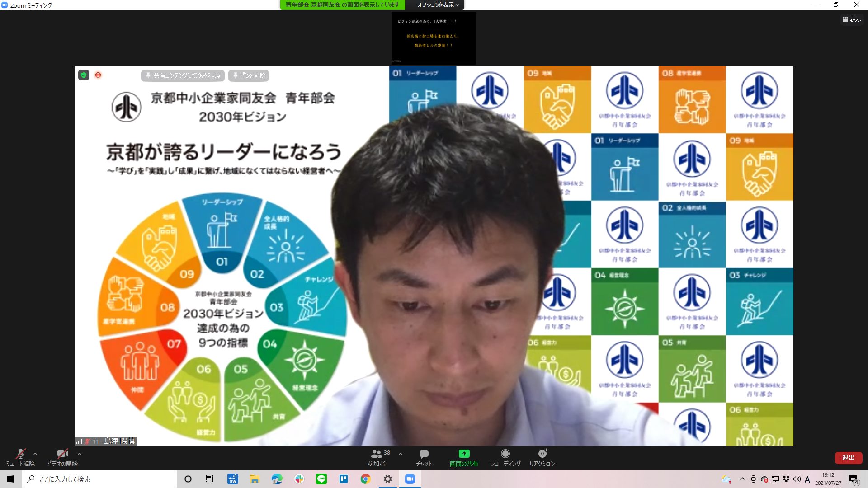Toggle IME input mode A indicator
868x488 pixels.
[x=807, y=479]
